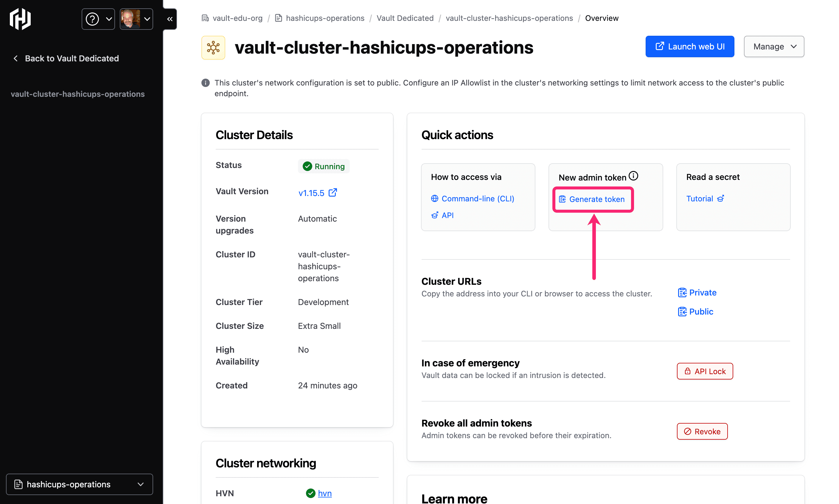
Task: Click the HashiCorp logo icon
Action: tap(20, 19)
